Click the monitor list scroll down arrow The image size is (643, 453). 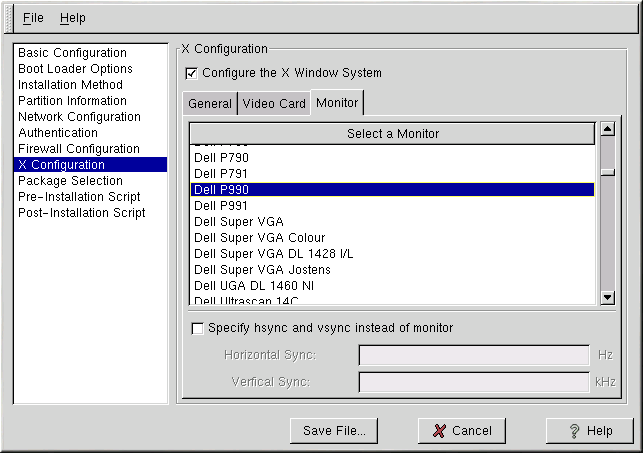(607, 297)
